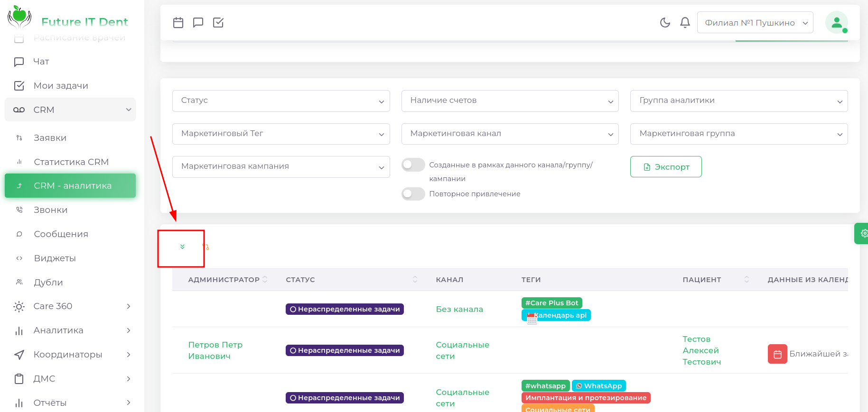Open chat bubble icon in header
The image size is (868, 412).
(x=198, y=22)
